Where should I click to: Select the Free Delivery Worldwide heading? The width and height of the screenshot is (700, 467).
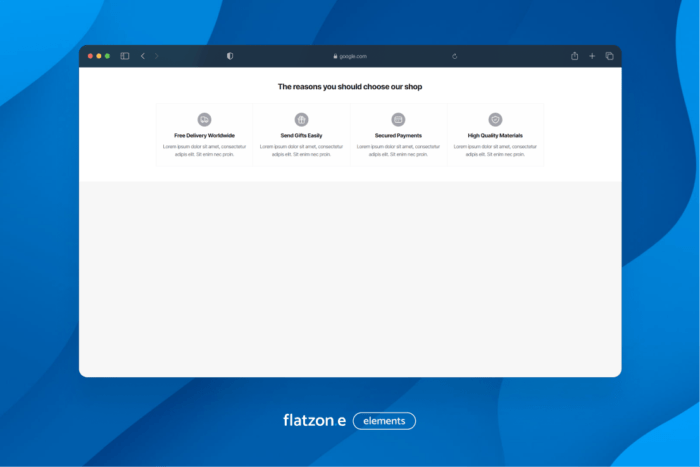(204, 135)
